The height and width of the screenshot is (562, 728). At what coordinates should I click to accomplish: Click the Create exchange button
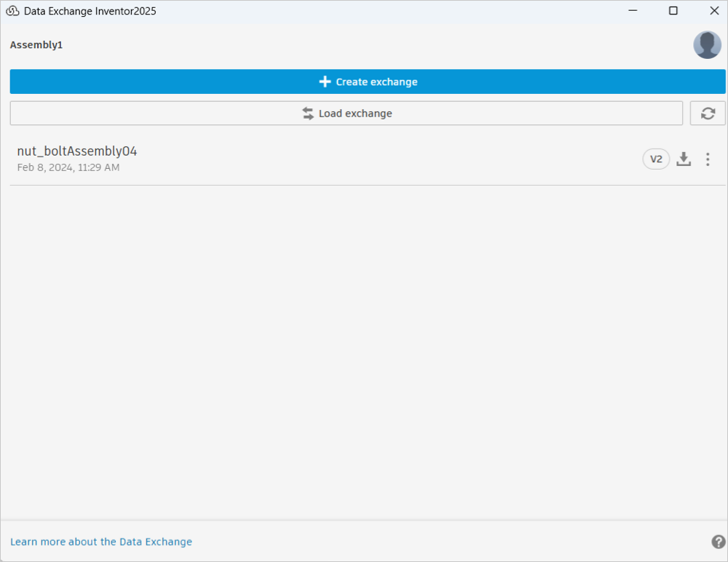367,82
